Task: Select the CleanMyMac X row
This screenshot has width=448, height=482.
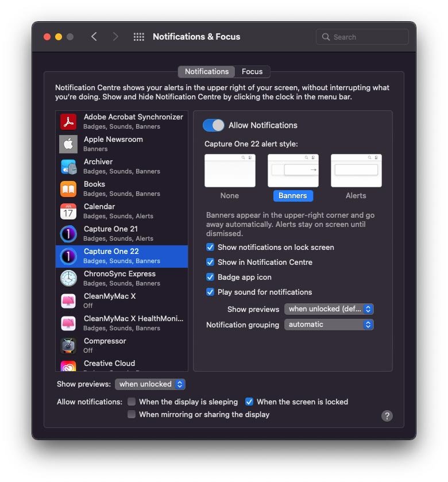Action: click(122, 301)
